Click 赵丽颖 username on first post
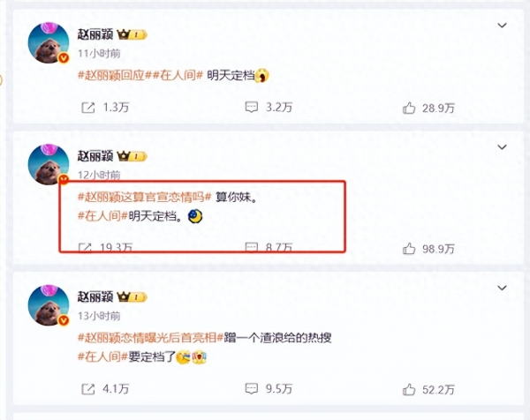 95,34
